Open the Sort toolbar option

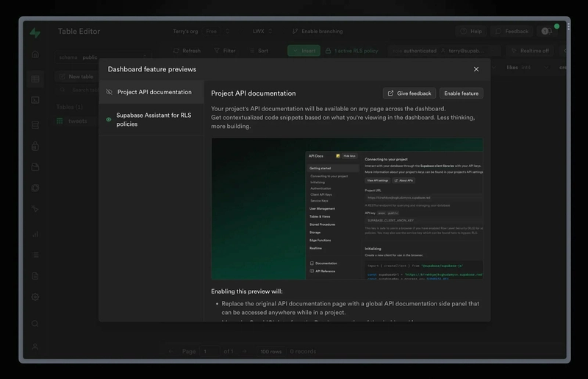(x=259, y=51)
